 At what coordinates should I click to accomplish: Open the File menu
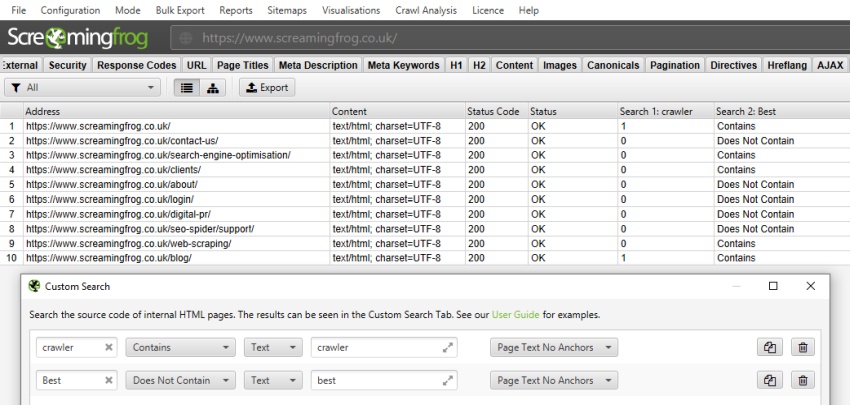click(18, 10)
